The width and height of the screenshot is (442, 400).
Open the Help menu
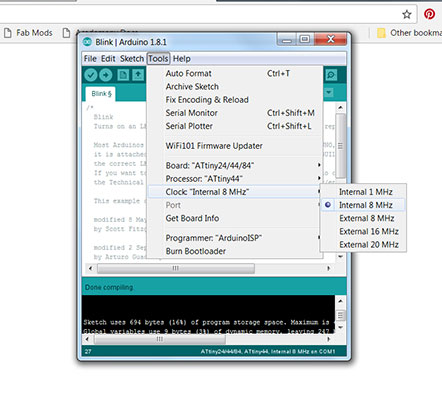[182, 59]
